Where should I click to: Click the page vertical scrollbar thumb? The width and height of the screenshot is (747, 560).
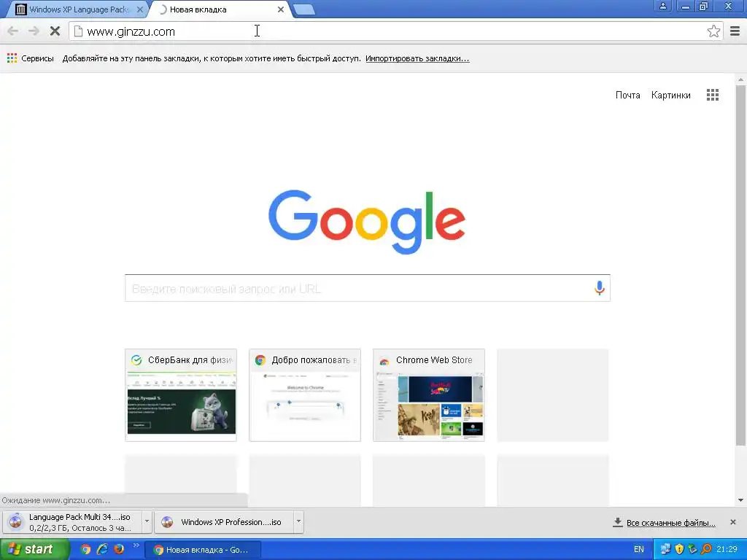740,265
